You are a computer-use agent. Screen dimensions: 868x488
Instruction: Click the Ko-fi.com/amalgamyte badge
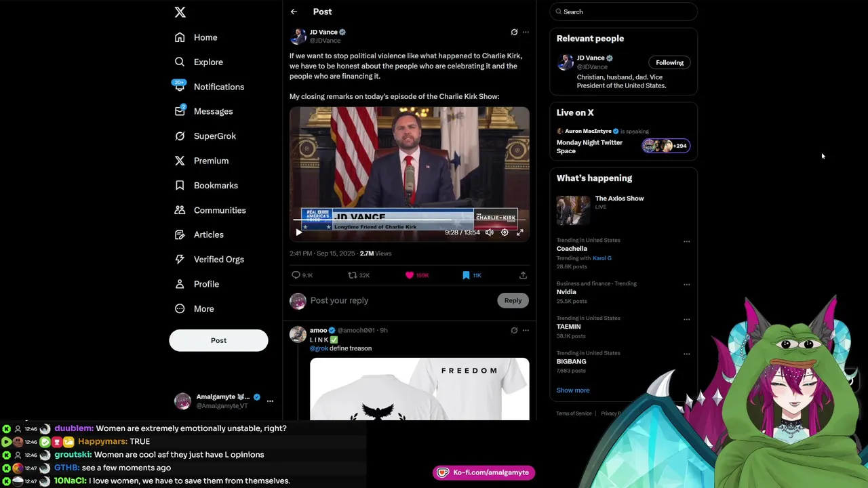click(484, 472)
